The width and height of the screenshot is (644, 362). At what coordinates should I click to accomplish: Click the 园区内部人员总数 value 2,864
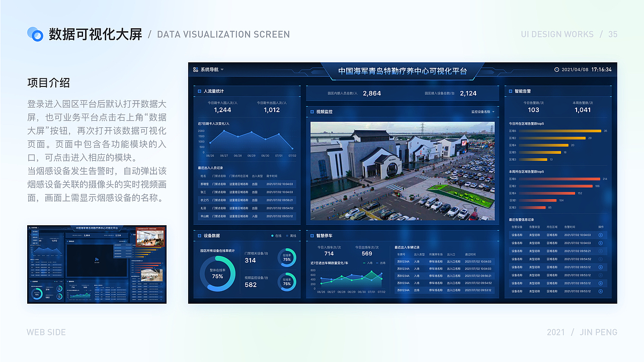point(372,93)
